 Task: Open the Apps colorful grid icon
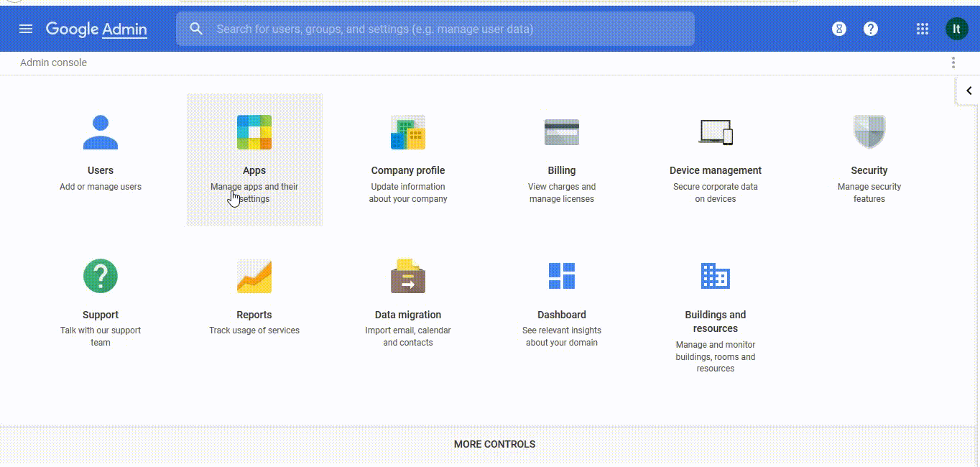click(x=254, y=132)
